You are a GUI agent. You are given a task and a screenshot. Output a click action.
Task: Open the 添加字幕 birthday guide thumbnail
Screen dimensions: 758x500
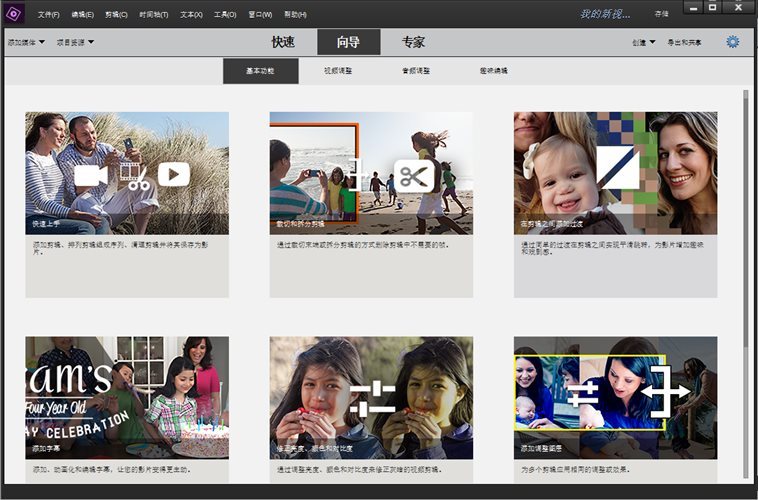pos(127,397)
